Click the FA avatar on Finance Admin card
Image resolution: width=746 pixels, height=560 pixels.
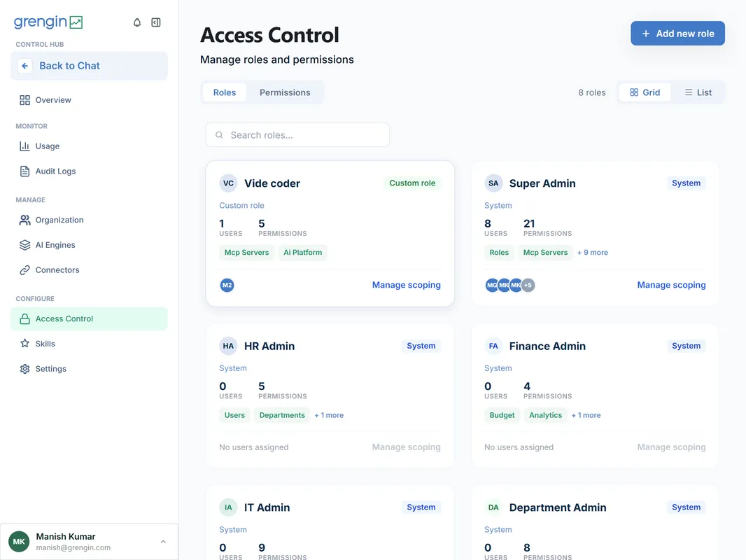[493, 346]
